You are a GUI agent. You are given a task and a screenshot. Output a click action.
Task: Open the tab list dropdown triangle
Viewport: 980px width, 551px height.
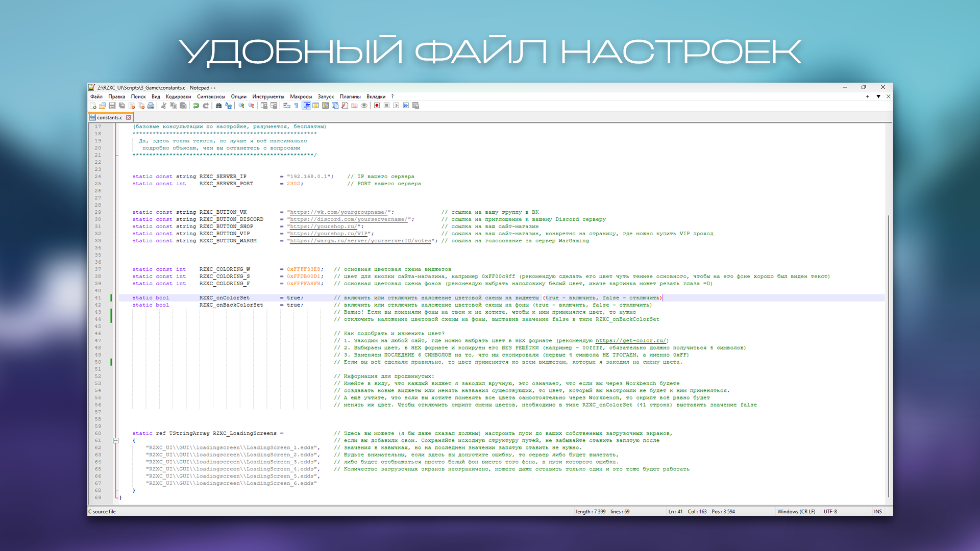point(878,96)
